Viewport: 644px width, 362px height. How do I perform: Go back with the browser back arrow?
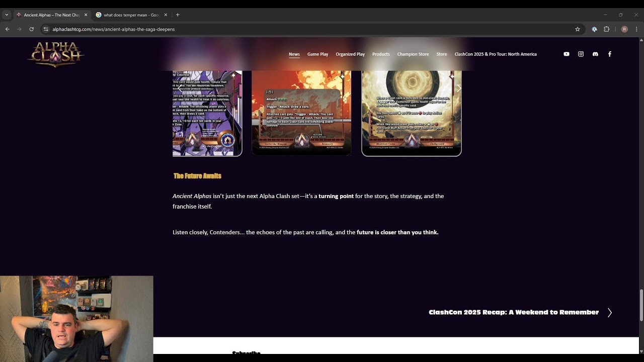[x=7, y=29]
